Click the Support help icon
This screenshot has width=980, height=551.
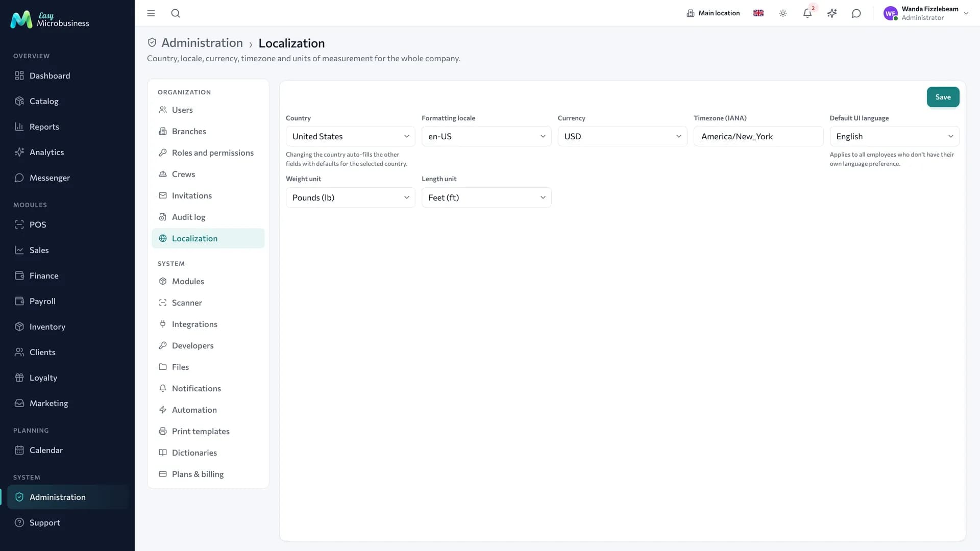click(x=19, y=522)
